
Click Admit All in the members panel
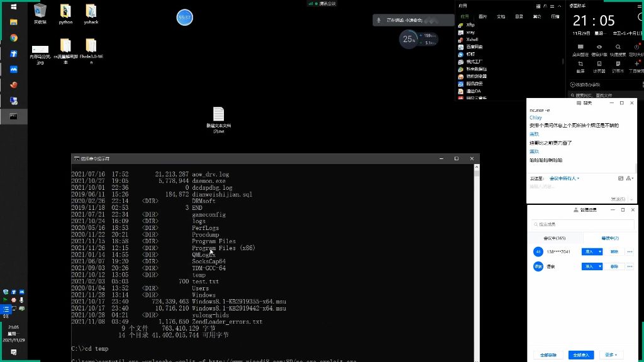[x=581, y=354]
